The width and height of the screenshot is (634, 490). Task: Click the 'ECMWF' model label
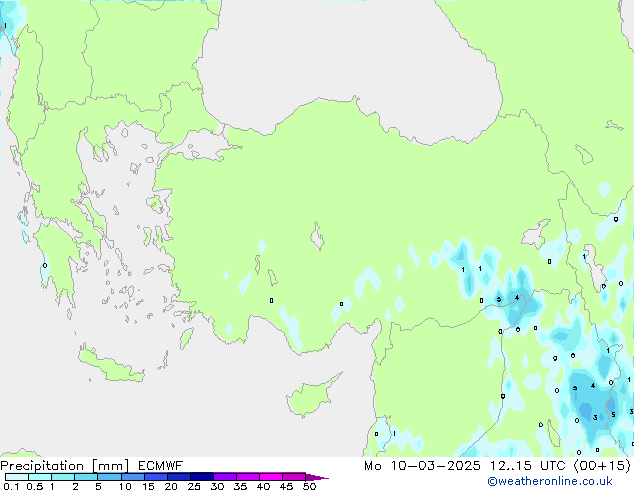(161, 466)
